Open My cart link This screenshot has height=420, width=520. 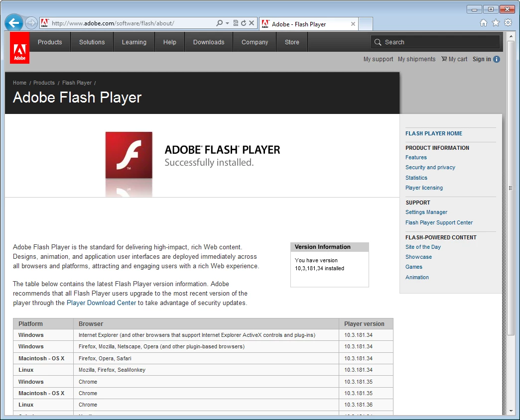tap(458, 59)
